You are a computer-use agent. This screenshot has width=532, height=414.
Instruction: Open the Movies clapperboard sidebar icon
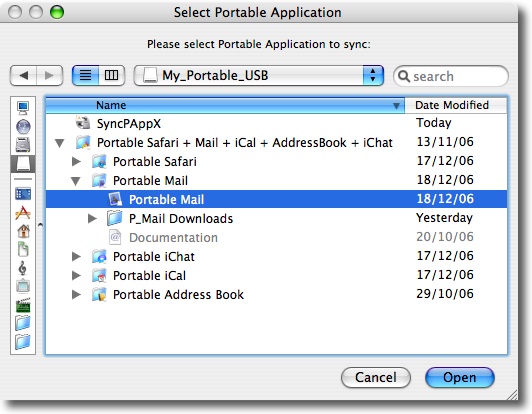(x=23, y=305)
